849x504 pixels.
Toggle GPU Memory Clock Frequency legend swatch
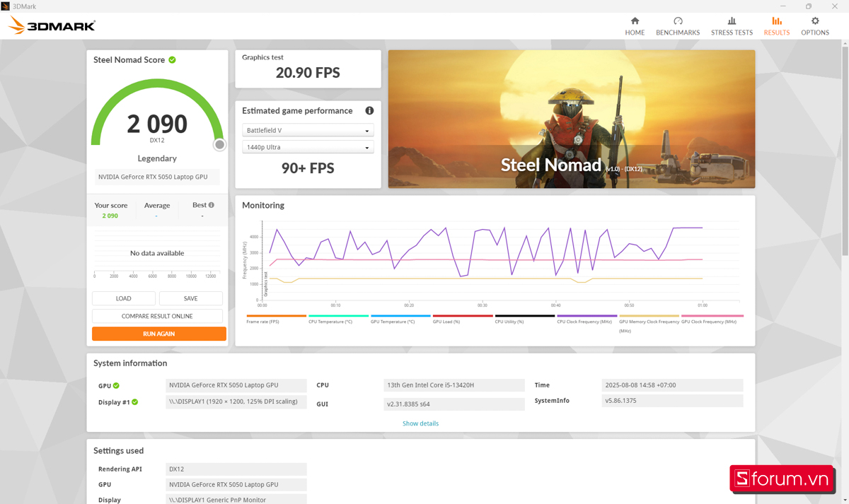click(649, 316)
